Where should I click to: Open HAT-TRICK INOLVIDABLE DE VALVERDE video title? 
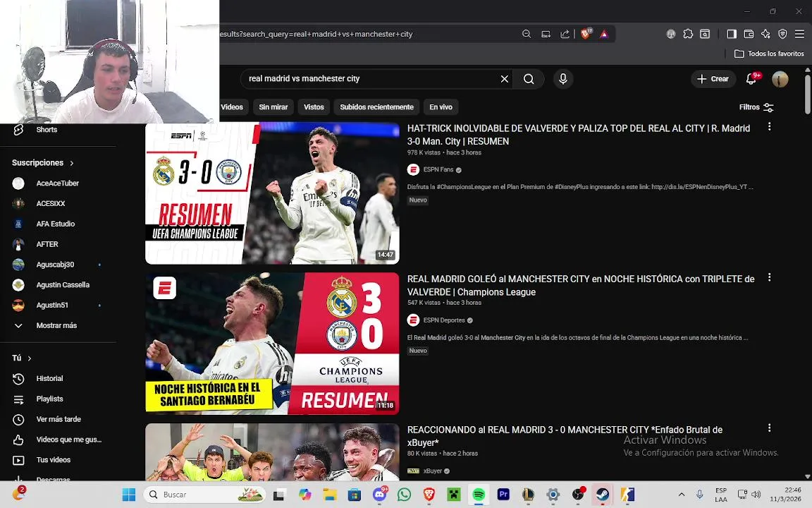(x=579, y=135)
